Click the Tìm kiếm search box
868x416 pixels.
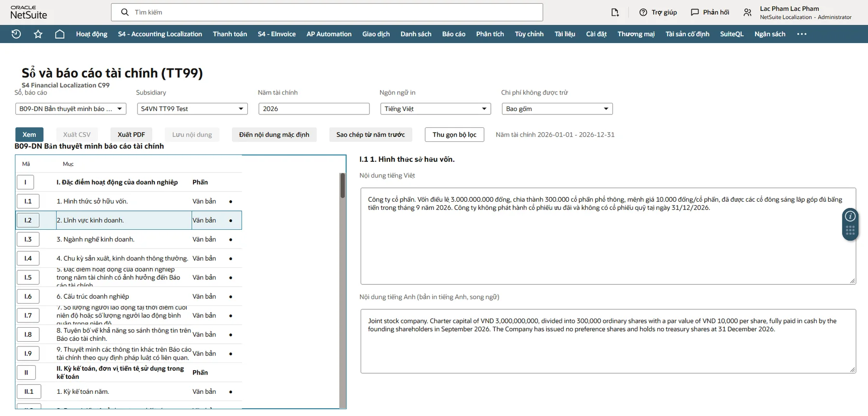[x=327, y=12]
